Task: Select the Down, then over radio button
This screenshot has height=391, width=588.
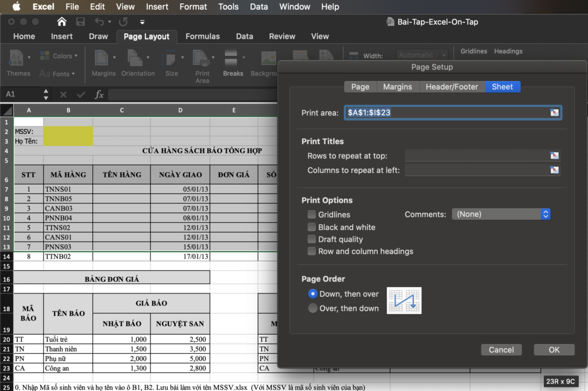Action: click(x=313, y=294)
